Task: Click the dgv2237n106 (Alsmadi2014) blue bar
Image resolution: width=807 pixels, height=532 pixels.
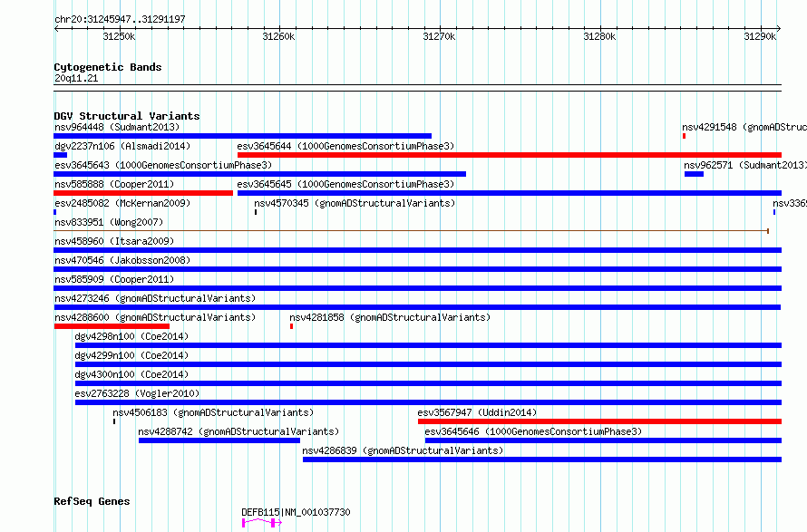Action: (x=60, y=155)
